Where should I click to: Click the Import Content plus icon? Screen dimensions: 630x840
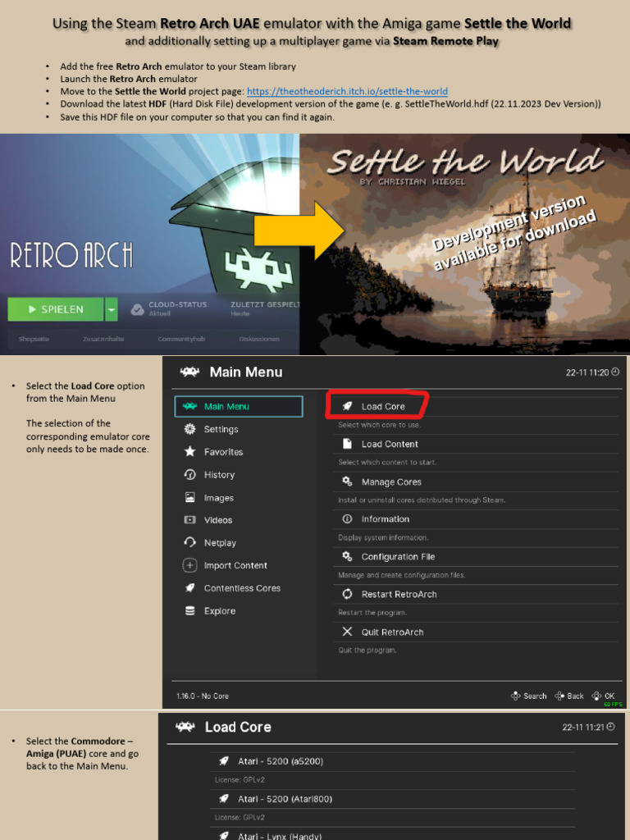pyautogui.click(x=189, y=565)
